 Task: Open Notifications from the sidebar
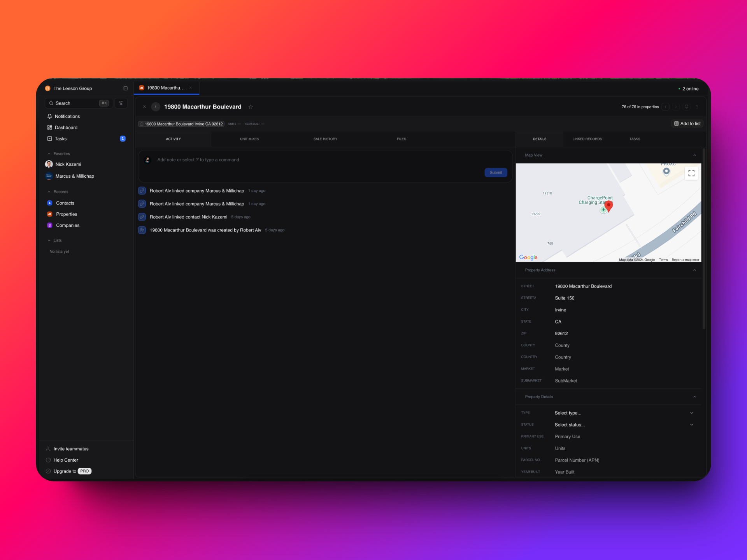tap(67, 116)
